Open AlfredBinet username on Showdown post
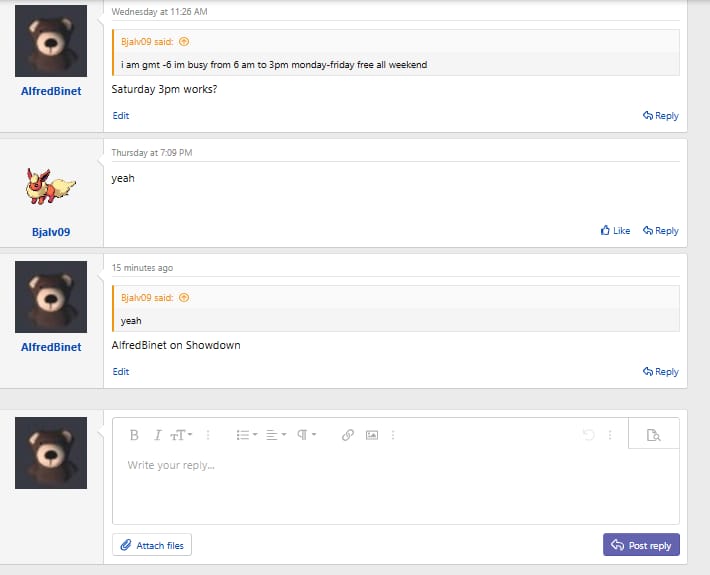This screenshot has width=710, height=575. click(x=51, y=347)
